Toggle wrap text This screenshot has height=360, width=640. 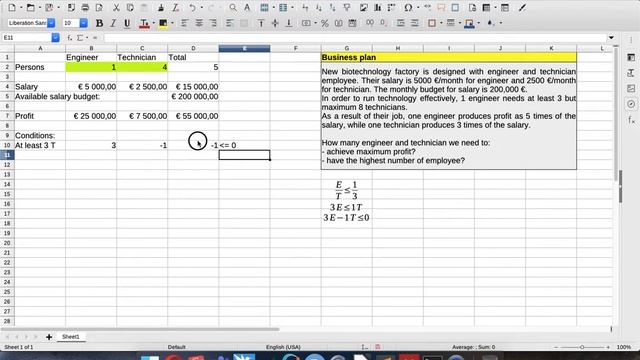230,23
